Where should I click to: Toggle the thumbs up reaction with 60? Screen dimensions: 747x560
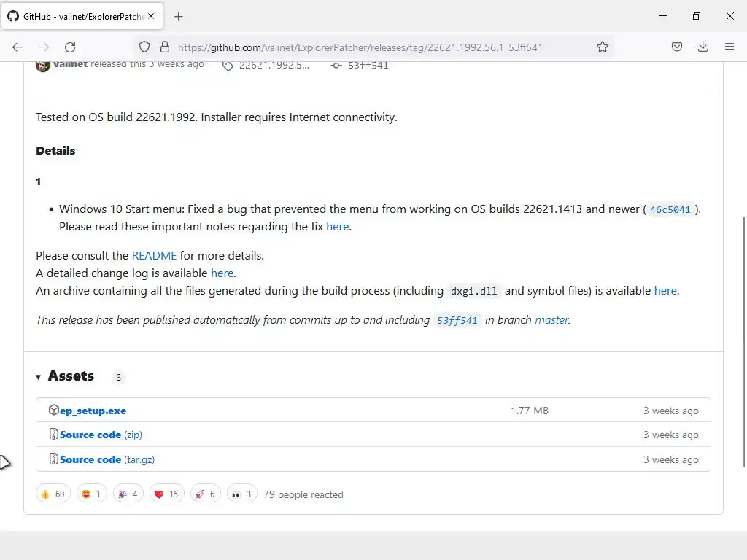click(53, 494)
